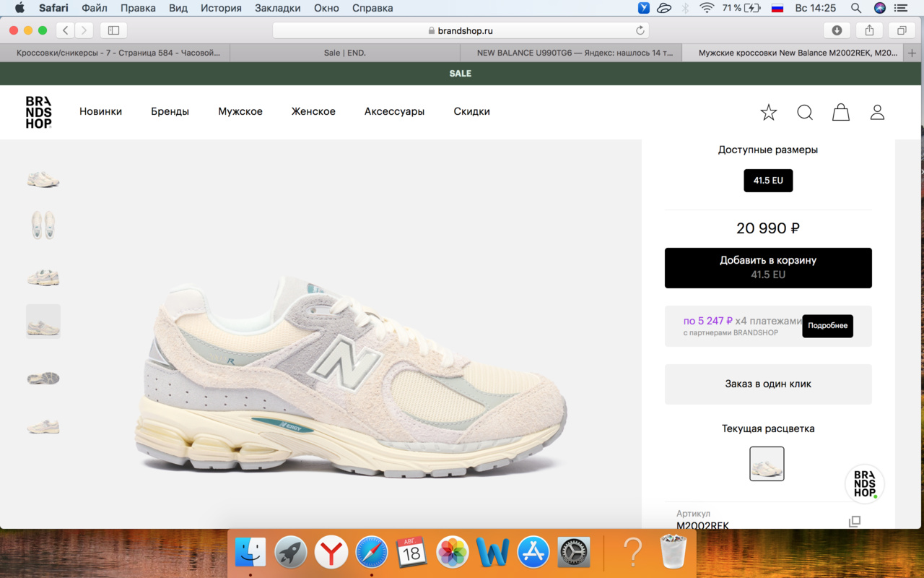Go to BRANDSHOP home logo

39,112
